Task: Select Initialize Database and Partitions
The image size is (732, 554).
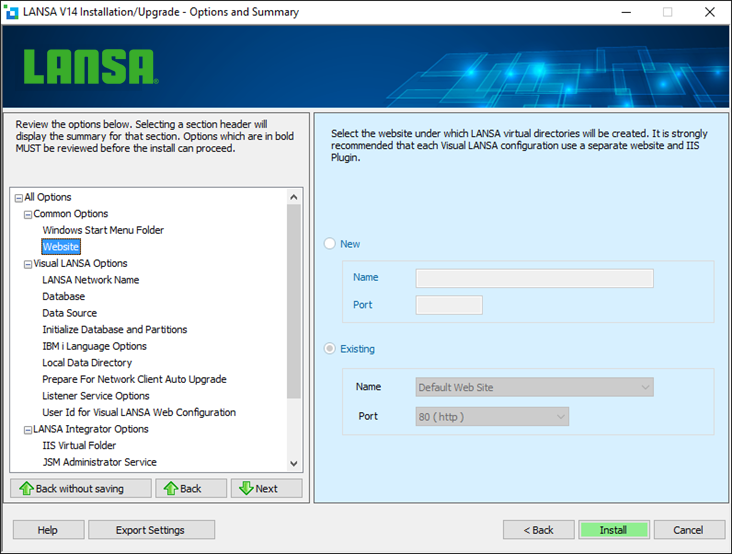Action: point(114,330)
